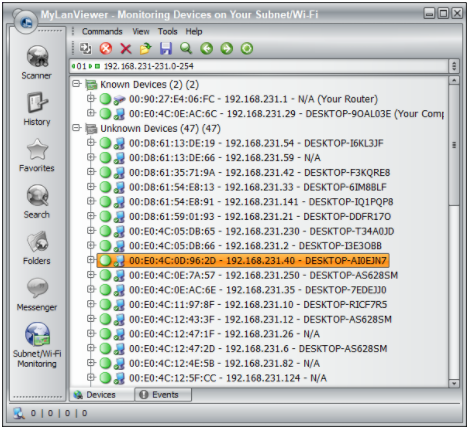This screenshot has width=470, height=427.
Task: Collapse the Unknown Devices group
Action: [x=77, y=128]
